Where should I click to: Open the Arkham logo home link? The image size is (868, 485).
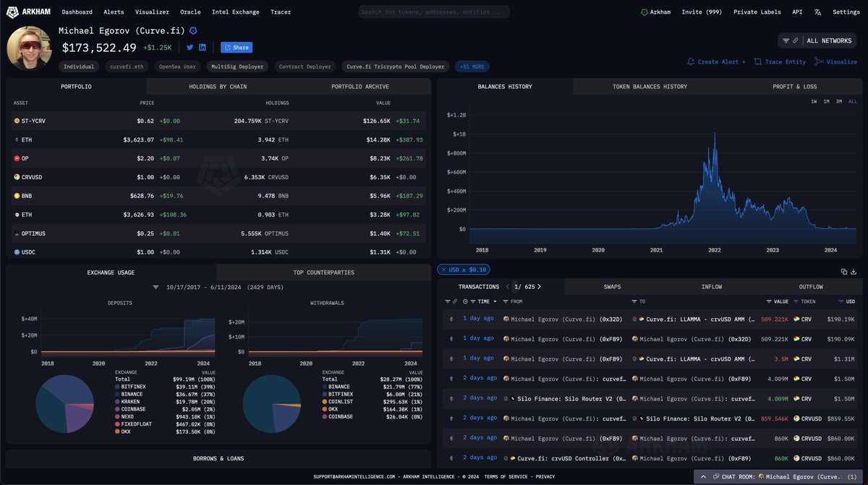29,12
